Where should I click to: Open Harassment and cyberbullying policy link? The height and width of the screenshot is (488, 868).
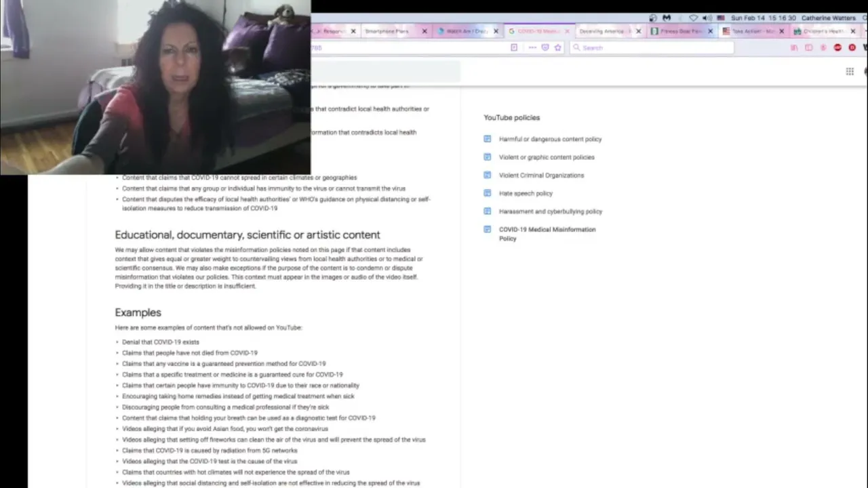click(x=551, y=211)
